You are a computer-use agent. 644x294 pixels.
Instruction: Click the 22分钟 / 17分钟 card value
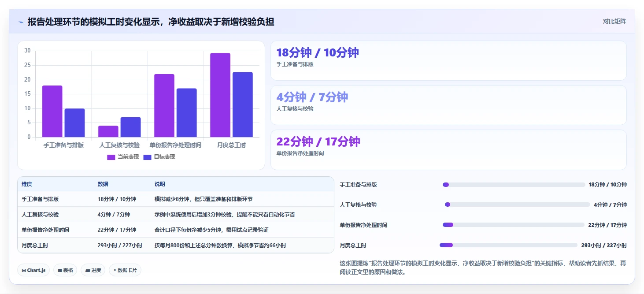(x=318, y=141)
